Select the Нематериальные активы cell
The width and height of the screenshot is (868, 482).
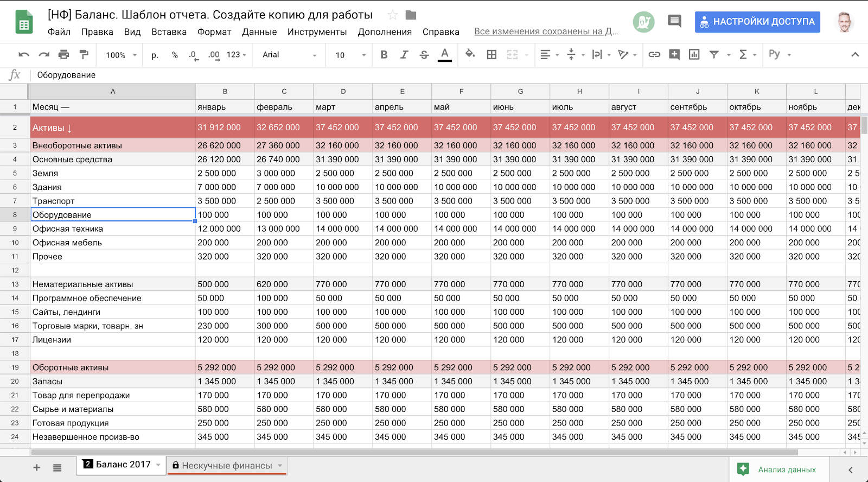coord(113,284)
